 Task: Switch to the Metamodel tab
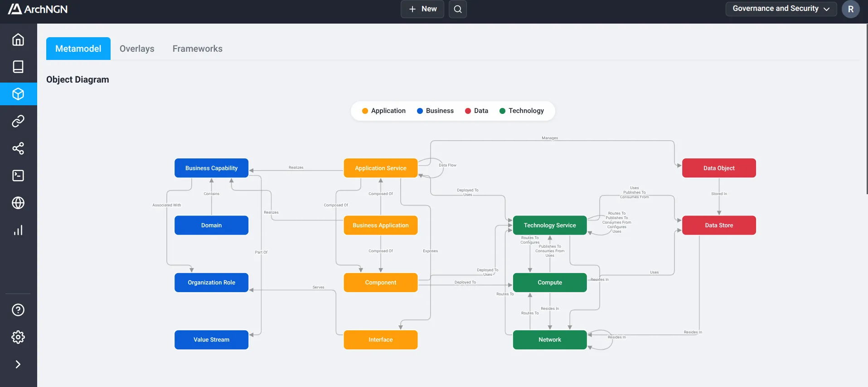(78, 49)
